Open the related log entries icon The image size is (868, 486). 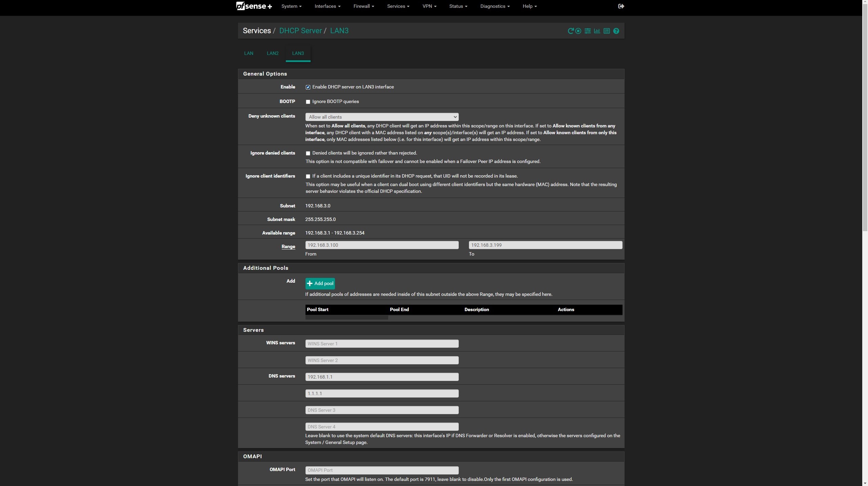[x=607, y=31]
